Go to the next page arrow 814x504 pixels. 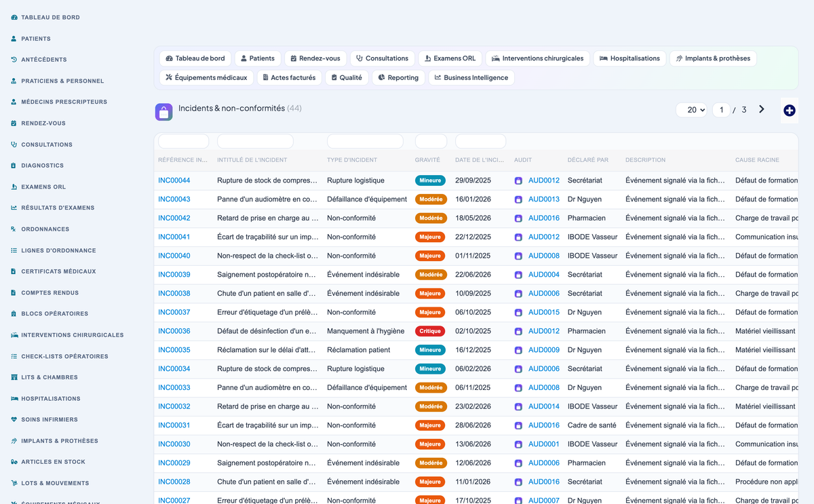[762, 109]
